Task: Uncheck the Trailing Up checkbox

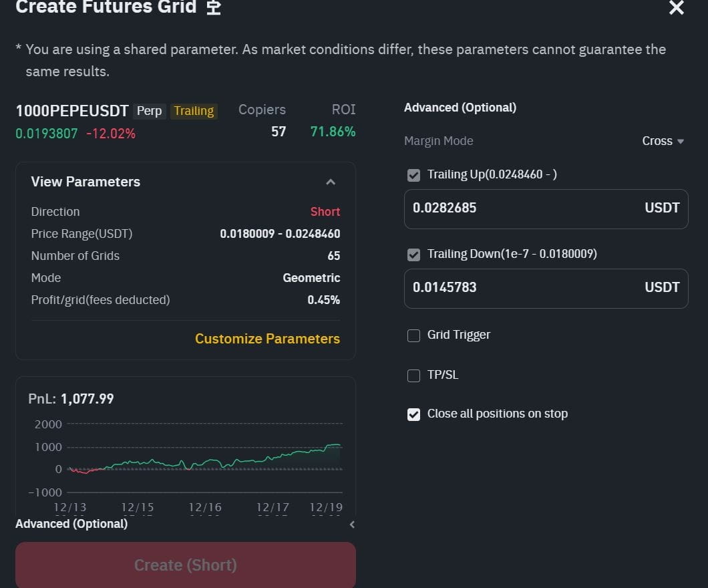Action: [x=414, y=175]
